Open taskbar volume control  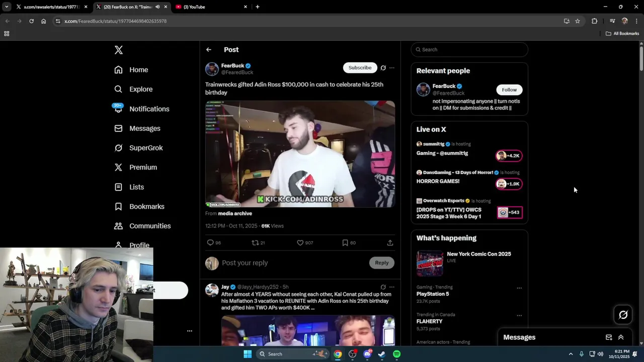600,354
